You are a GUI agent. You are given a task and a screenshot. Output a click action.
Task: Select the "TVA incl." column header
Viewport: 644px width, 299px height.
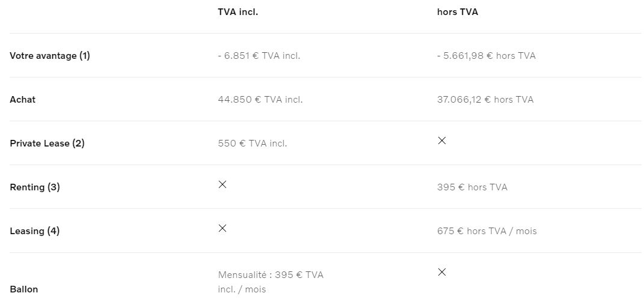[238, 12]
